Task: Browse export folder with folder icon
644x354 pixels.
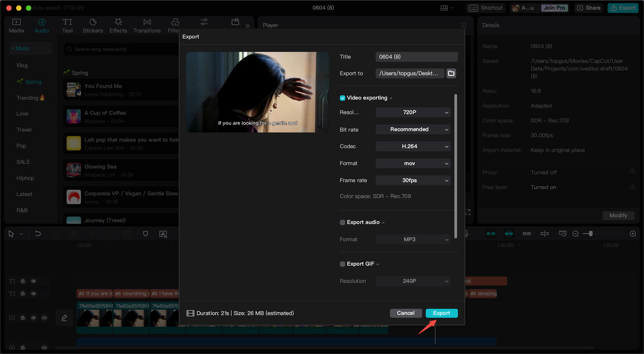Action: pos(451,74)
